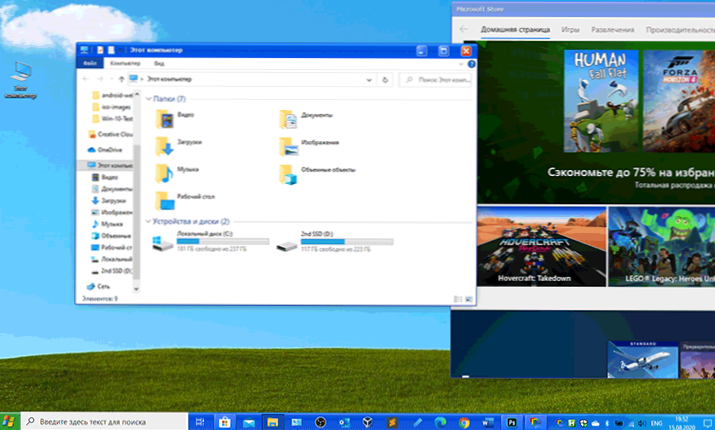Image resolution: width=715 pixels, height=430 pixels.
Task: Open Task View on the taskbar
Action: point(200,422)
